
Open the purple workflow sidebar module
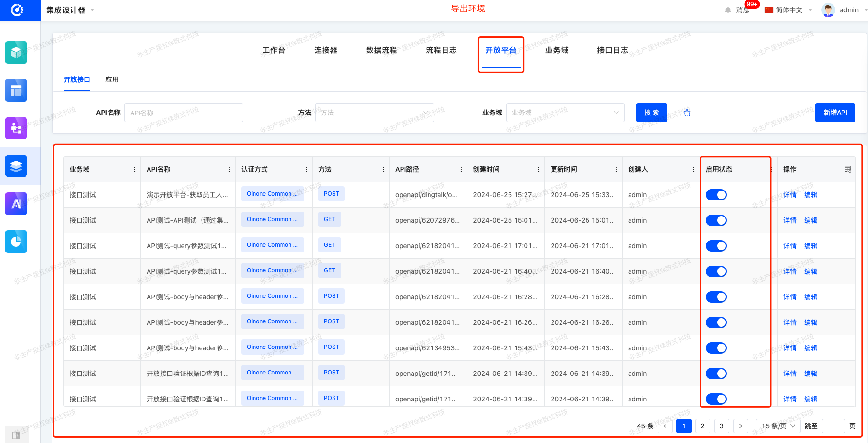click(16, 128)
